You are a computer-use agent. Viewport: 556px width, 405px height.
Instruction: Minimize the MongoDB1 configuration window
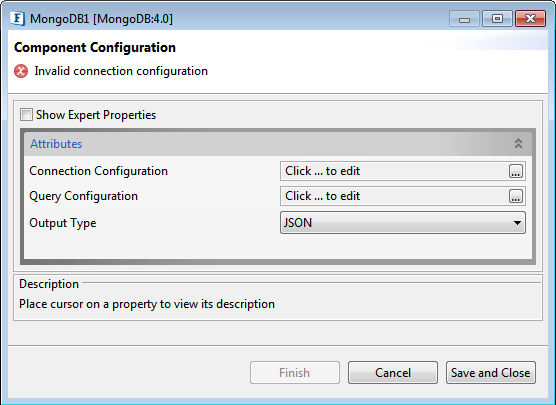point(464,19)
